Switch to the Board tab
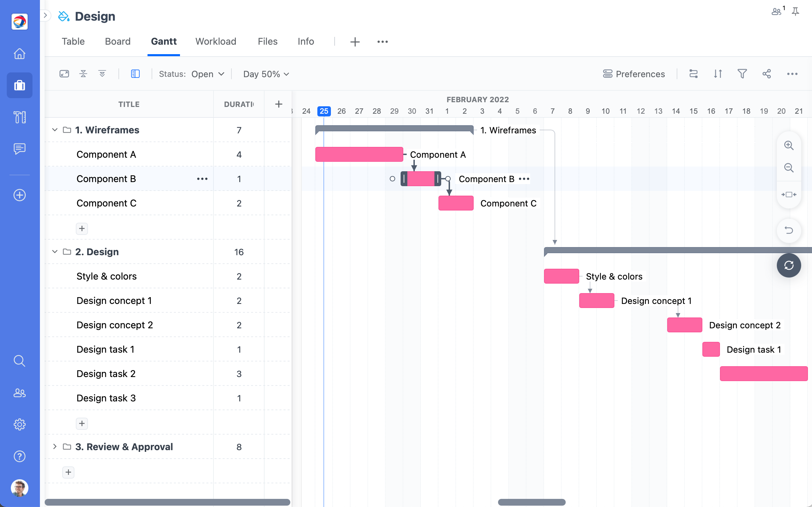Image resolution: width=812 pixels, height=507 pixels. pos(118,41)
